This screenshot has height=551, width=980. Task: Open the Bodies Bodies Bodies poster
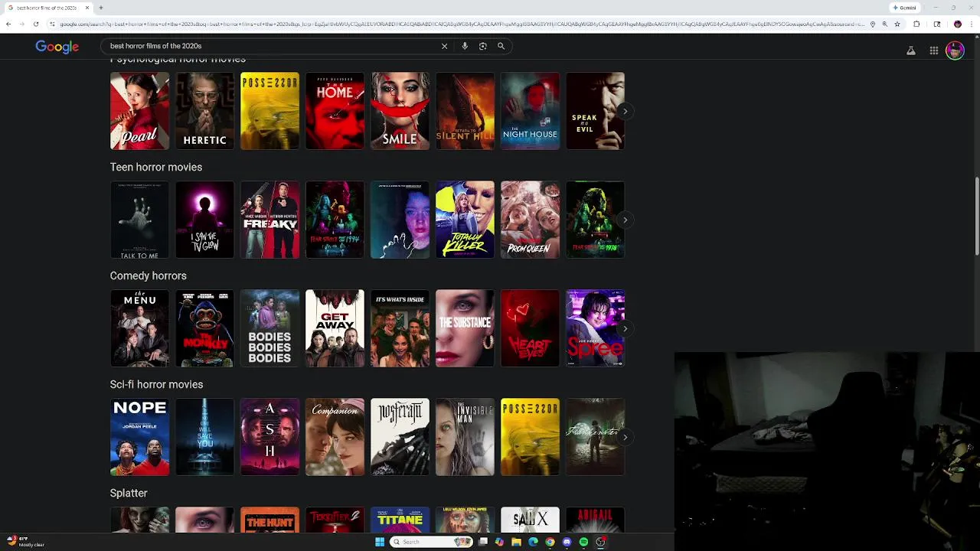[269, 328]
